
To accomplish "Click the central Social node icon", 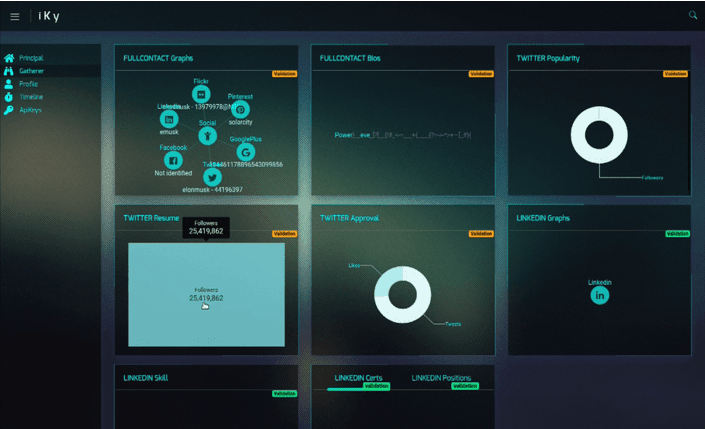I will pyautogui.click(x=208, y=136).
